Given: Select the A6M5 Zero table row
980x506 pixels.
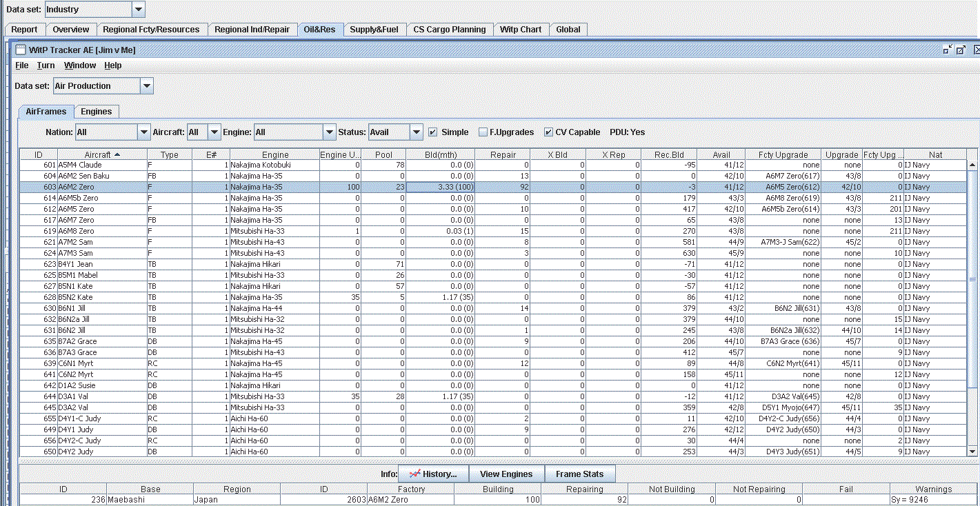Looking at the screenshot, I should pos(76,209).
